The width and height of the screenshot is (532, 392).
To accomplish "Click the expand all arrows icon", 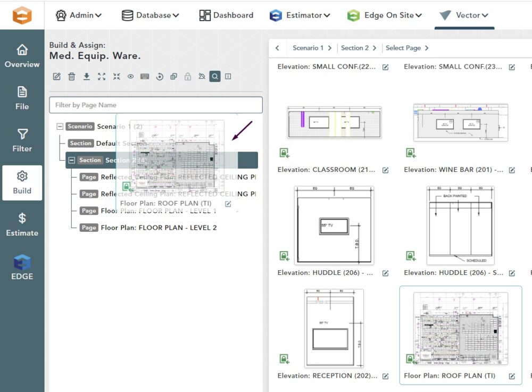I will [102, 77].
